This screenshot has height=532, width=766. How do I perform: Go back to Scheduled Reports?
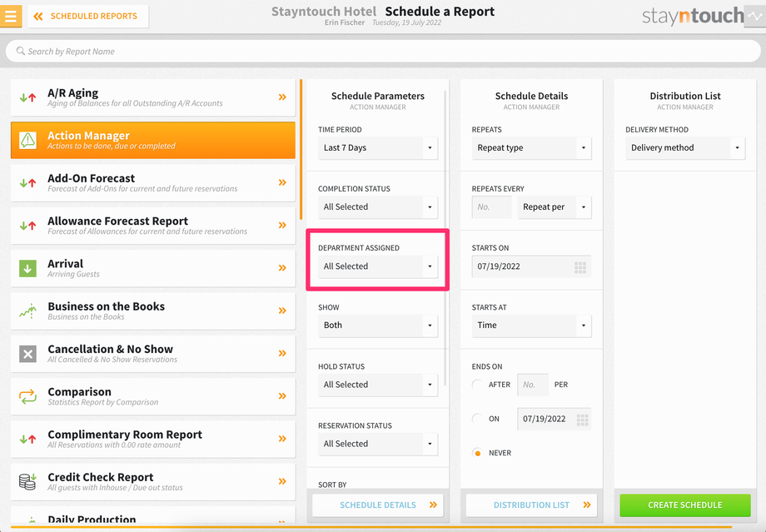coord(88,16)
